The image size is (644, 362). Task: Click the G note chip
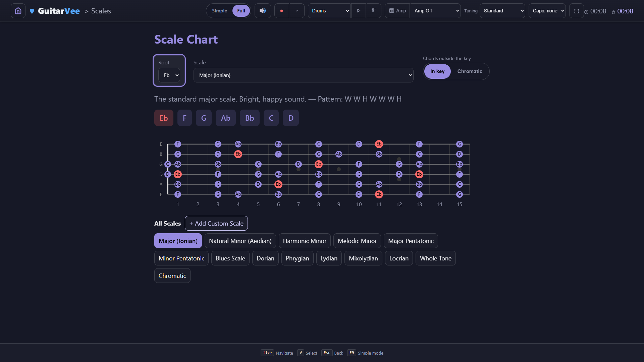tap(204, 118)
